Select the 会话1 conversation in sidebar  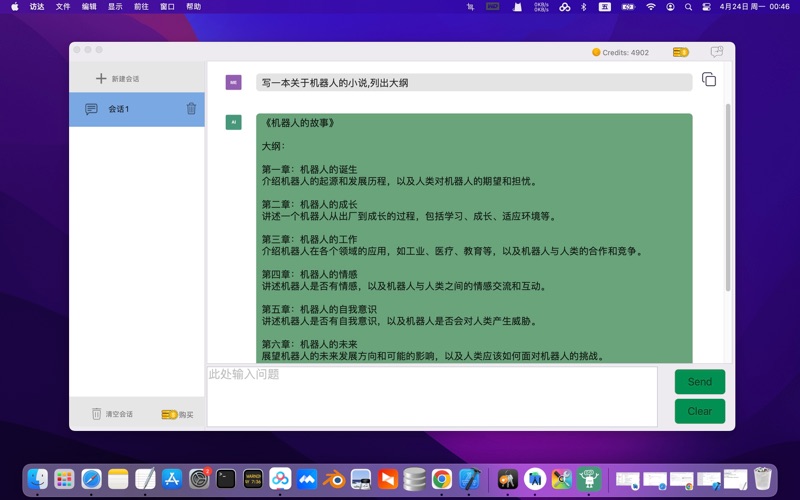coord(119,109)
